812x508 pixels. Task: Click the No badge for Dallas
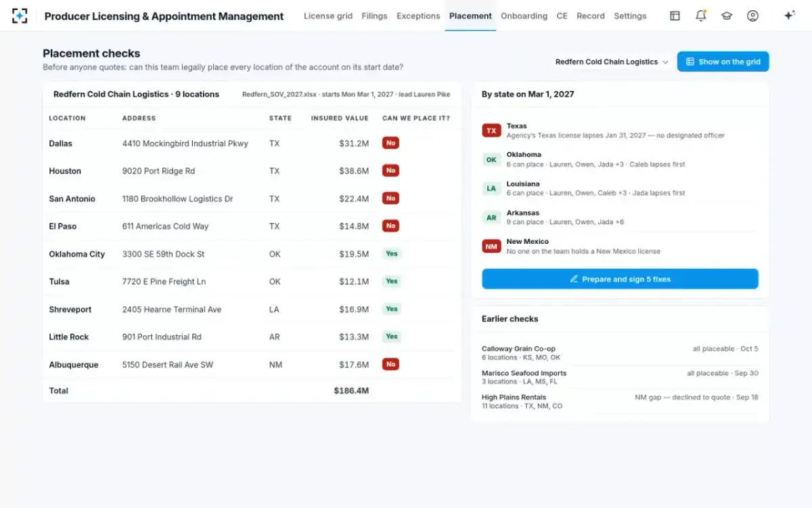pos(390,143)
